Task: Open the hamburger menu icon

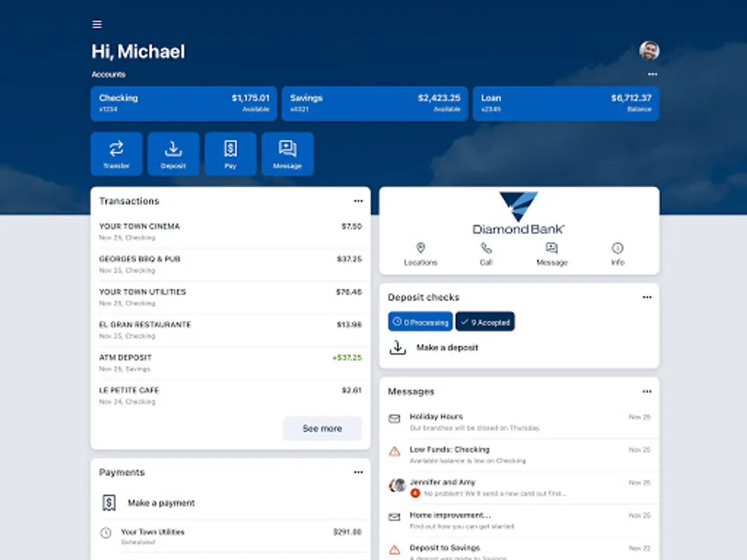Action: click(x=97, y=25)
